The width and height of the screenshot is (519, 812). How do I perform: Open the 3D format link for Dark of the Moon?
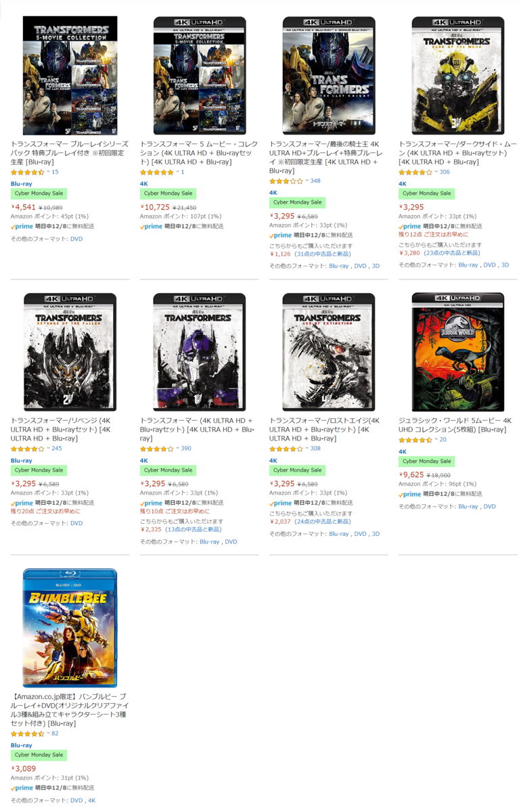tap(505, 265)
